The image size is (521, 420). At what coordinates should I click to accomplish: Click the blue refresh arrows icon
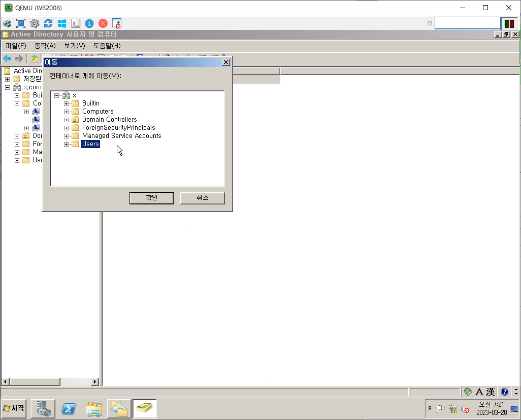coord(48,23)
